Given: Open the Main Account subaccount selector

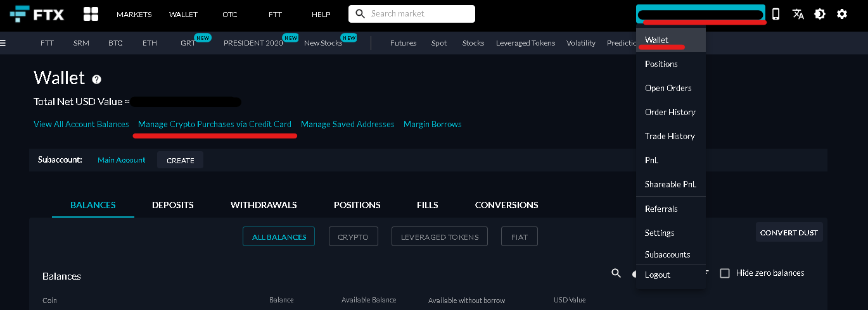Looking at the screenshot, I should coord(121,160).
